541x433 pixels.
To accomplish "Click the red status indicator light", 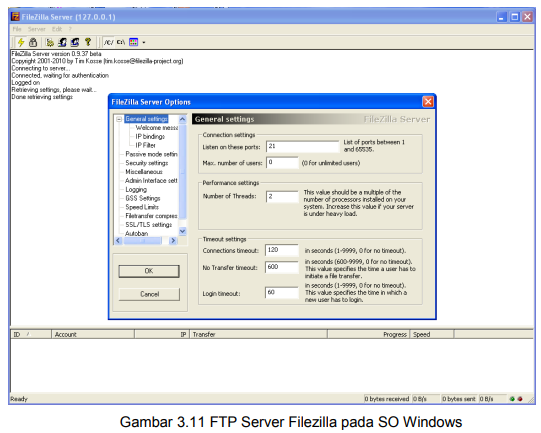I will [x=520, y=399].
